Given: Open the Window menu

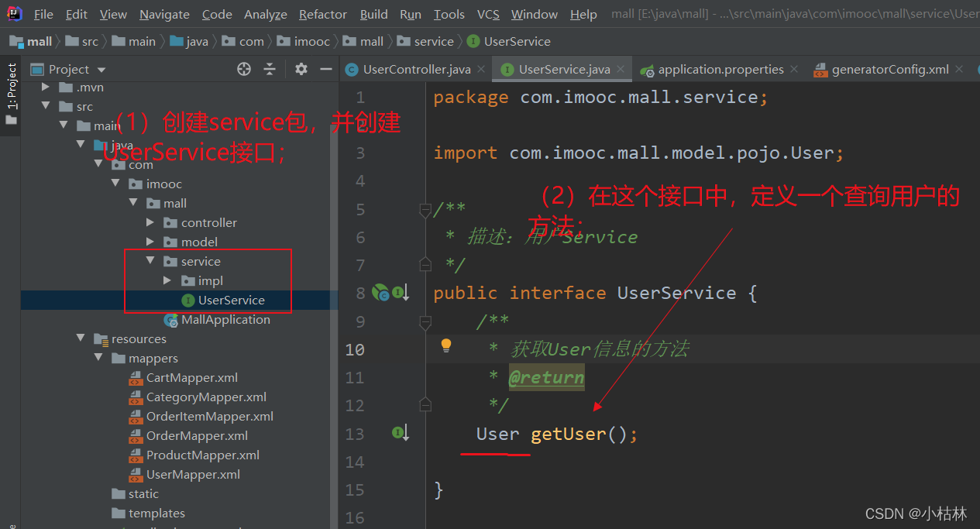Looking at the screenshot, I should click(x=535, y=14).
